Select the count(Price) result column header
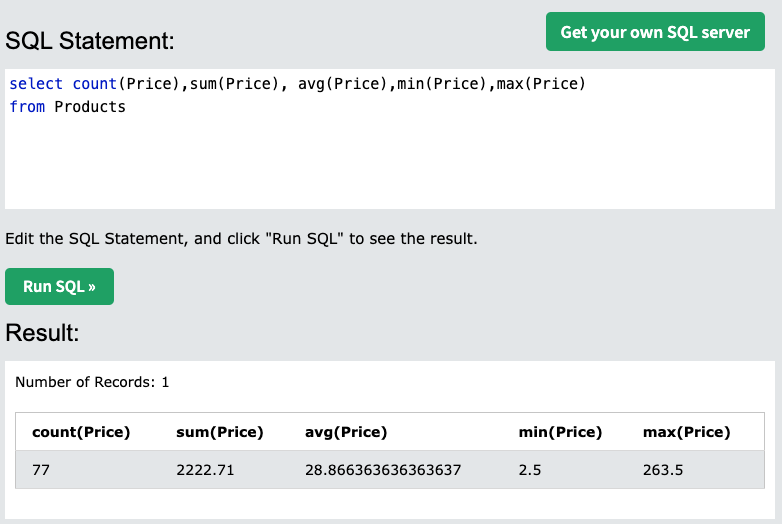The width and height of the screenshot is (782, 524). (81, 432)
